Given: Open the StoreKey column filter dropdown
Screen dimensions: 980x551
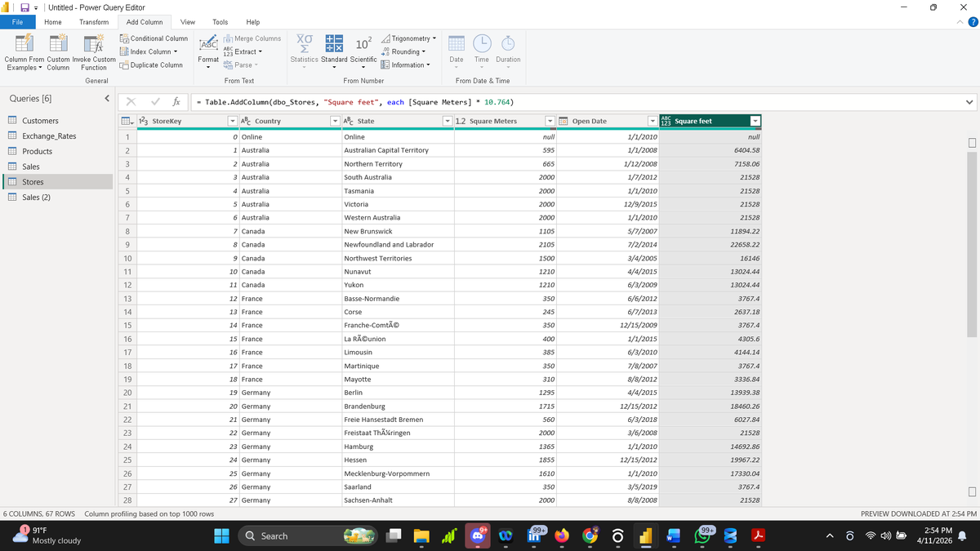Looking at the screenshot, I should (x=233, y=121).
